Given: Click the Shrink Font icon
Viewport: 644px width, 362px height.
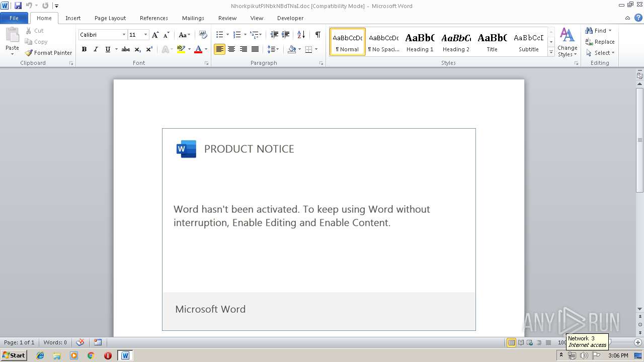Looking at the screenshot, I should pos(167,35).
